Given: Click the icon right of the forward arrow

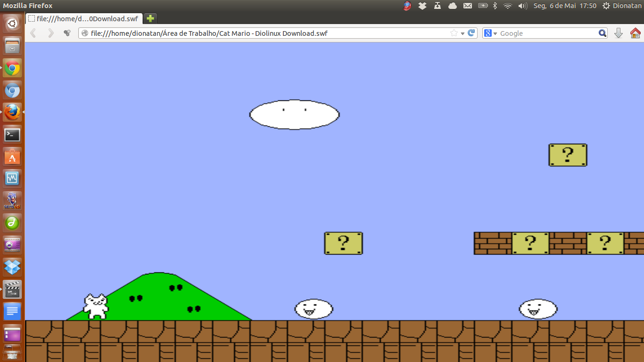Looking at the screenshot, I should [x=67, y=33].
